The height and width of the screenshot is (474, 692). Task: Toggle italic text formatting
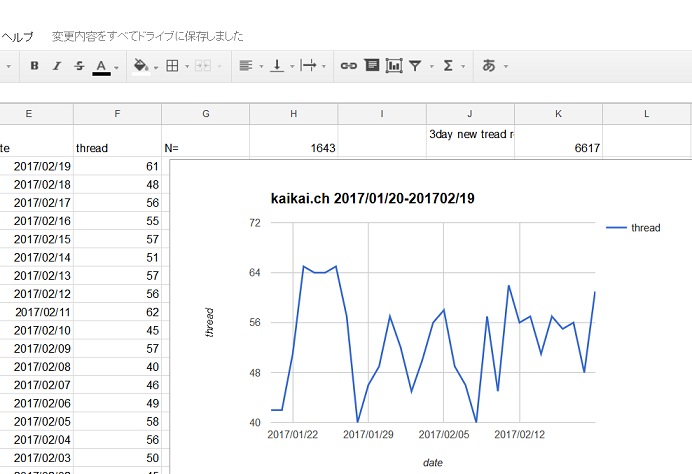(x=56, y=66)
